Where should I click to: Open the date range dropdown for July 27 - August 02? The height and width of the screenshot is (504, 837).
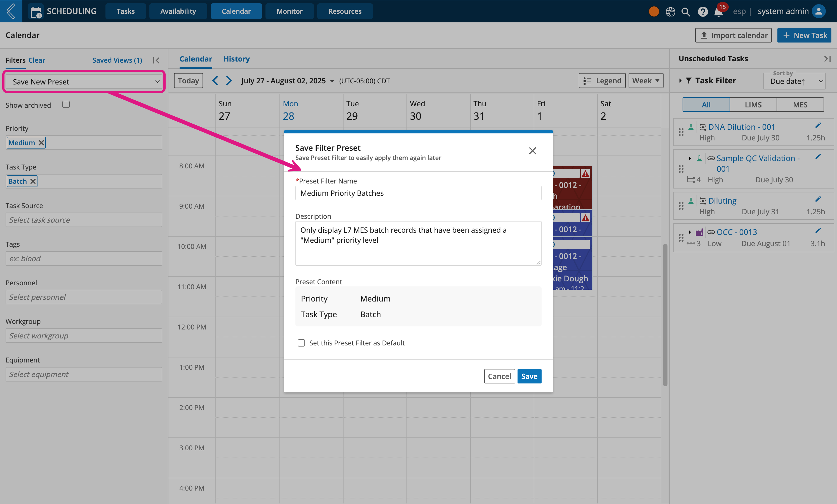pos(288,81)
